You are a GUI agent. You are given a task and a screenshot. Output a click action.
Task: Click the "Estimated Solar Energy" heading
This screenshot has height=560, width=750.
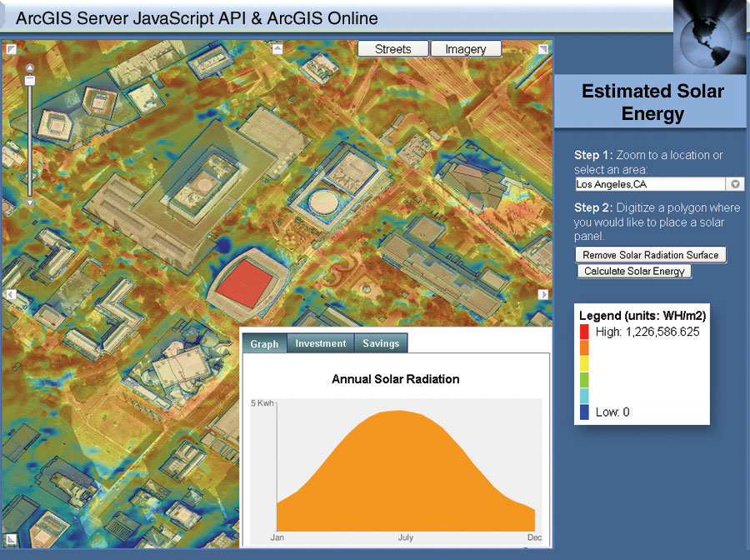pyautogui.click(x=652, y=102)
